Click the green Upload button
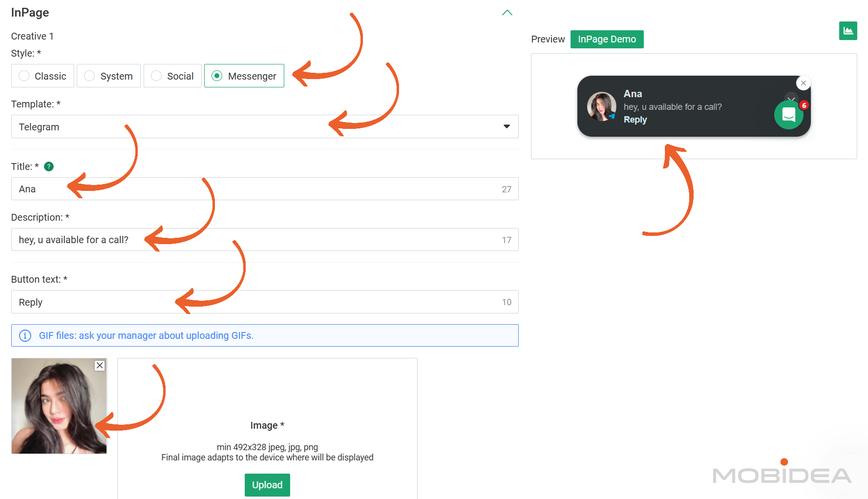Viewport: 868px width, 499px height. point(267,485)
